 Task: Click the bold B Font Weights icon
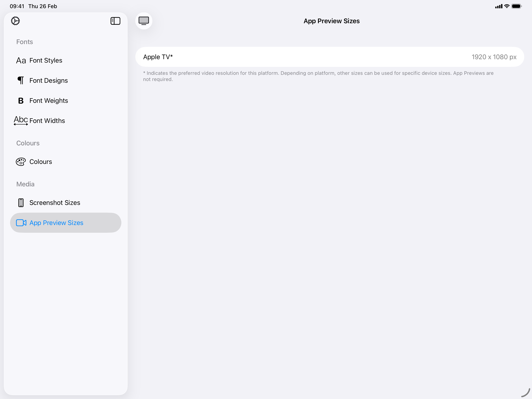[21, 101]
